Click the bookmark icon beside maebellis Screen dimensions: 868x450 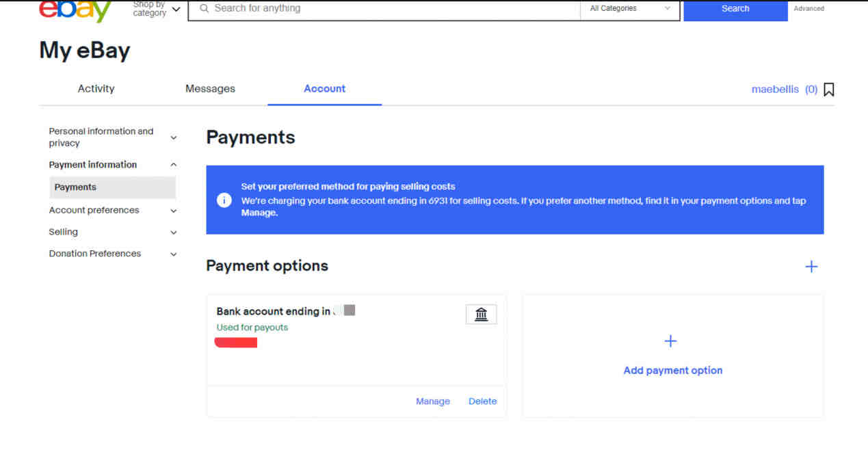pos(828,90)
